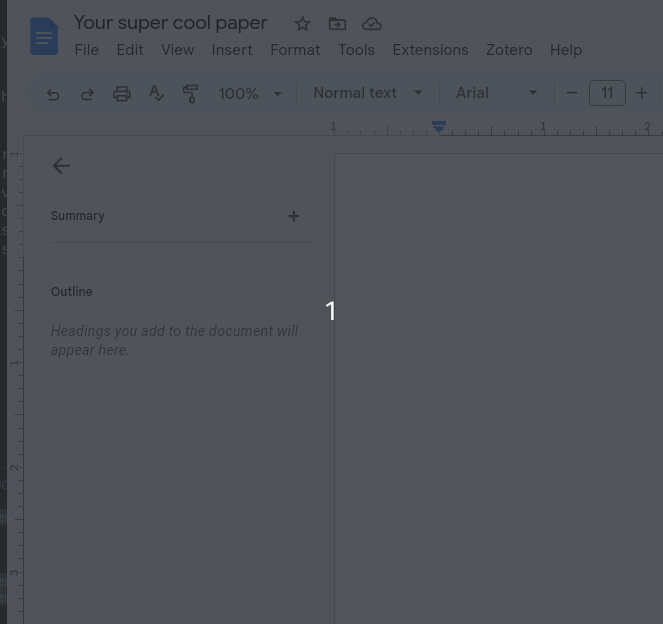
Task: Run spelling and grammar check
Action: click(156, 93)
